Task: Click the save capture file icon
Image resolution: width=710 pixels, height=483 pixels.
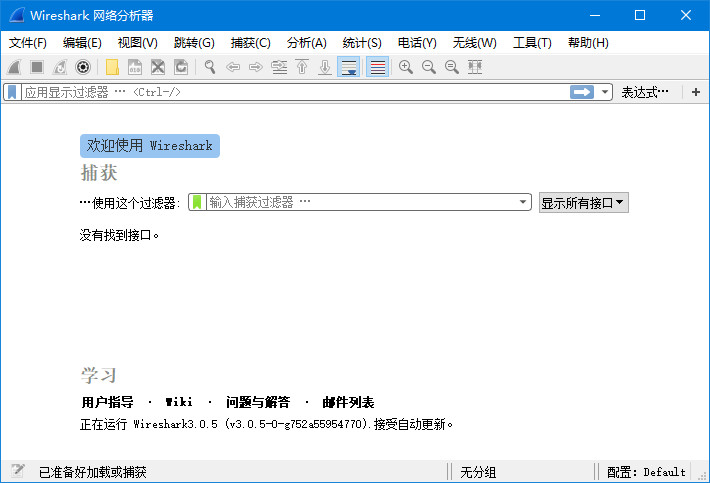Action: (135, 67)
